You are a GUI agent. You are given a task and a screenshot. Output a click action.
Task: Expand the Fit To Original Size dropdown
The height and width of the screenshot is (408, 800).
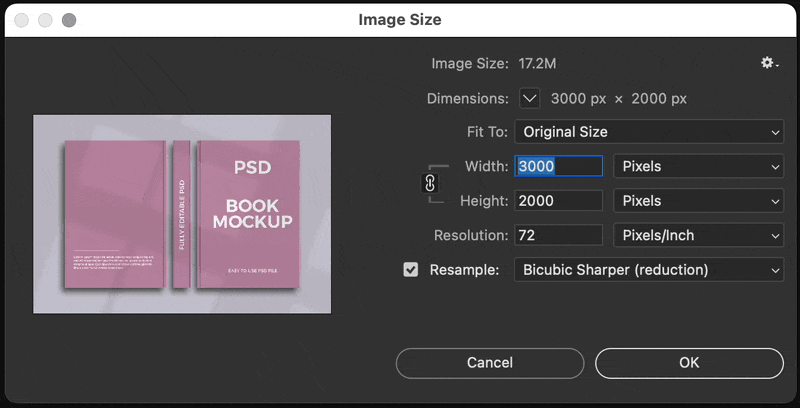648,132
